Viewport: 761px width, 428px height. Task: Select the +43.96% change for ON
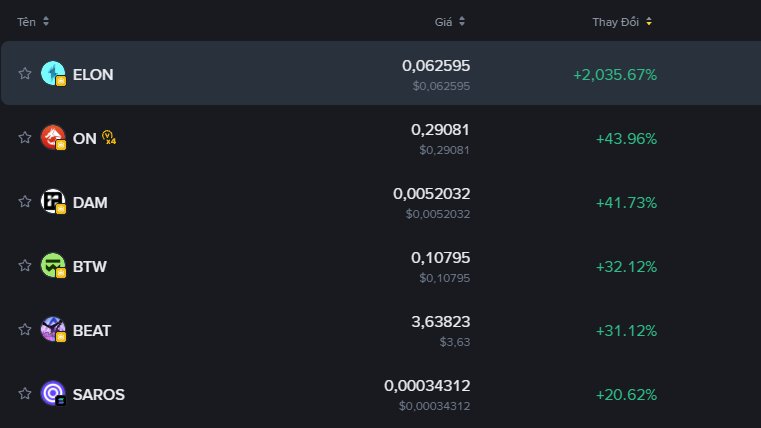(x=626, y=139)
